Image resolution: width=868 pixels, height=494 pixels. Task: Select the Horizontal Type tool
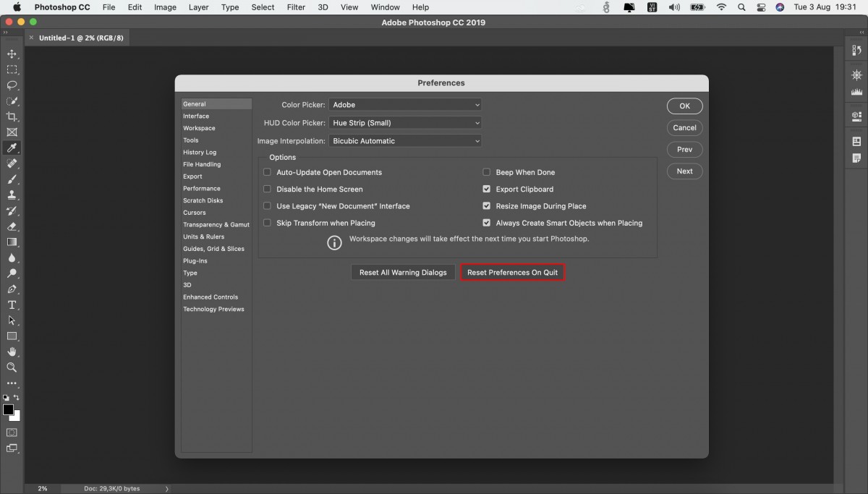[x=12, y=305]
